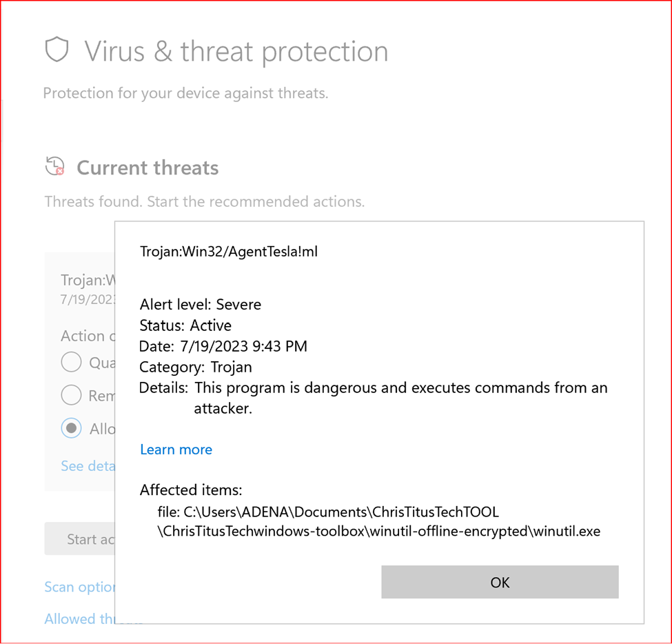Screen dimensions: 672x644
Task: Select the Quarantine action radio button
Action: [71, 362]
